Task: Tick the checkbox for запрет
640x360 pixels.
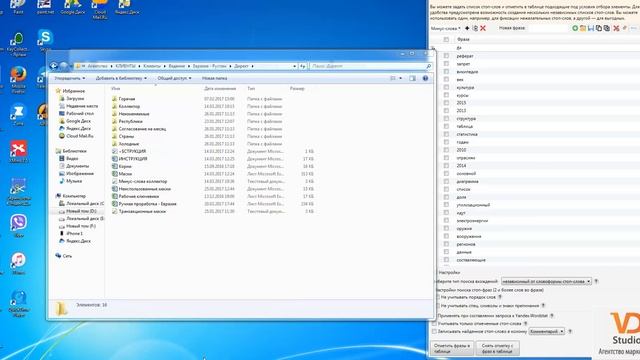Action: (446, 64)
